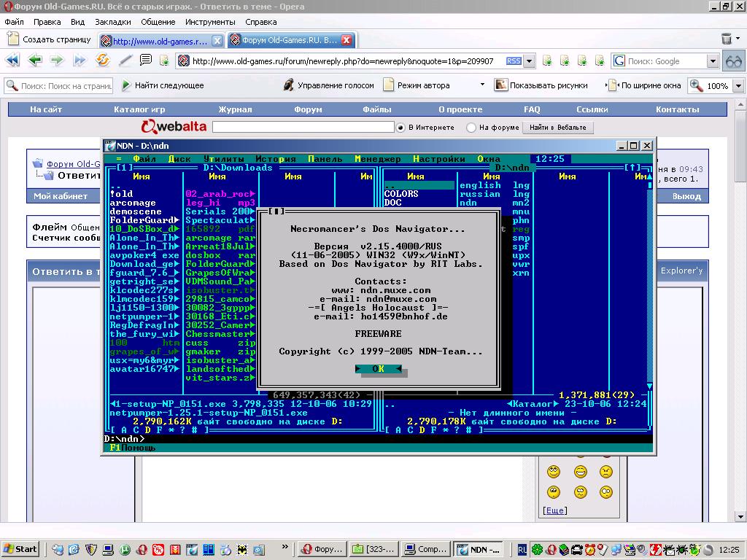
Task: Open the closed tabs trash can
Action: [727, 39]
